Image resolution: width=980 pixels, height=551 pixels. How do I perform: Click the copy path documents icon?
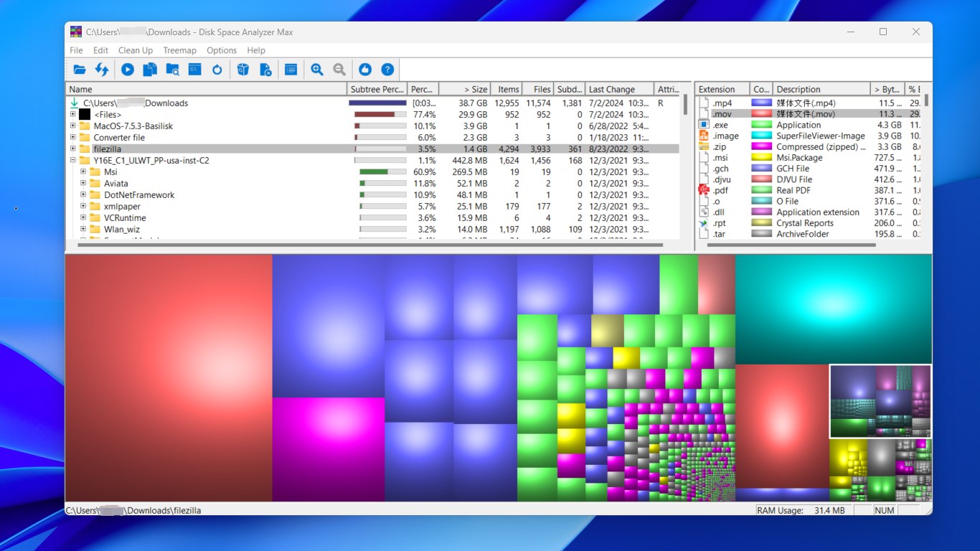(x=150, y=70)
